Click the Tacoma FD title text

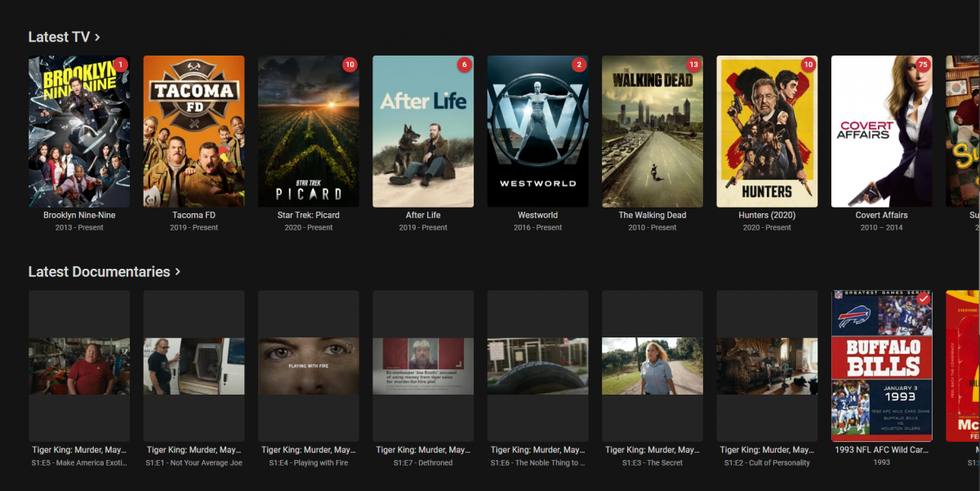(x=194, y=215)
